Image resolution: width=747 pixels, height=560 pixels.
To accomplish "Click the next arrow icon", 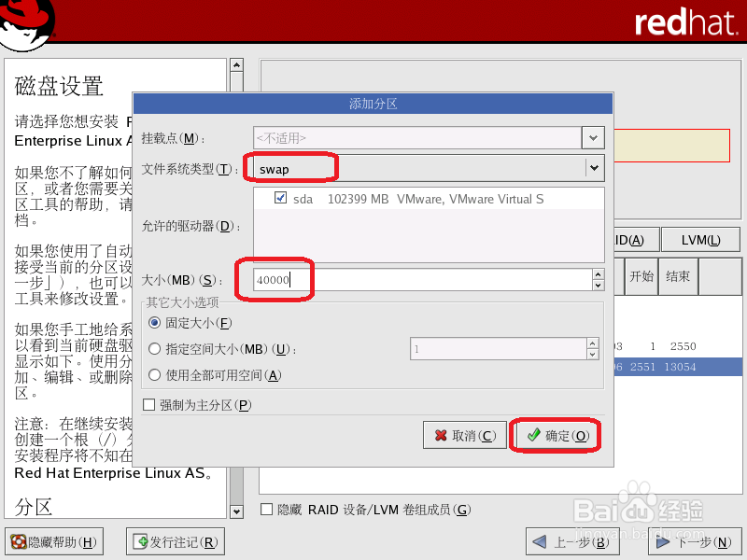I will 663,542.
